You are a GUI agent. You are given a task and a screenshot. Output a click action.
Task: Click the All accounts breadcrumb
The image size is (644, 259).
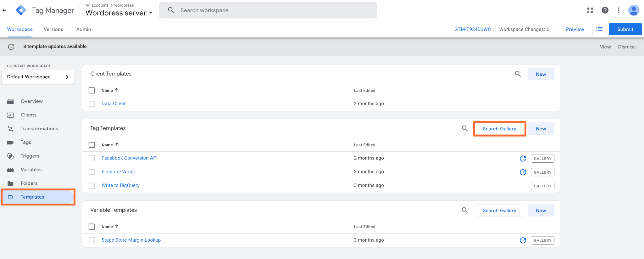point(97,5)
